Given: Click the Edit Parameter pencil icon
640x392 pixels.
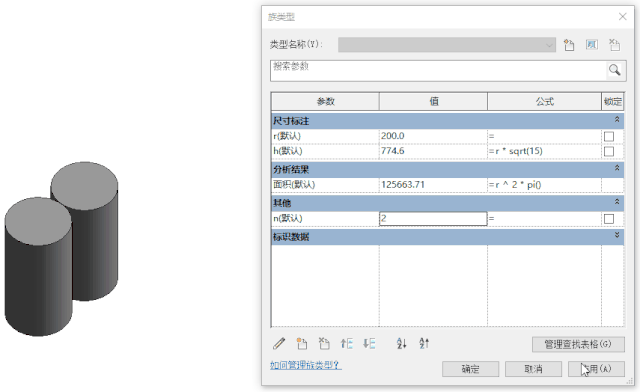Looking at the screenshot, I should 279,344.
